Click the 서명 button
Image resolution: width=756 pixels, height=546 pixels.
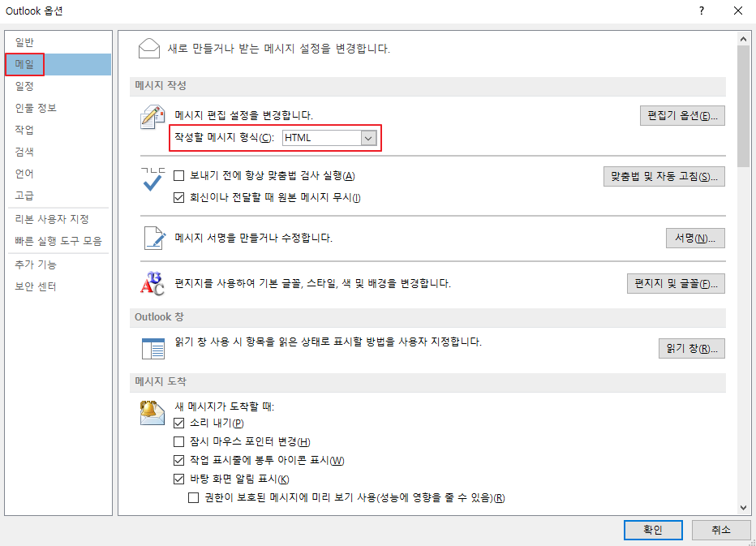click(695, 239)
